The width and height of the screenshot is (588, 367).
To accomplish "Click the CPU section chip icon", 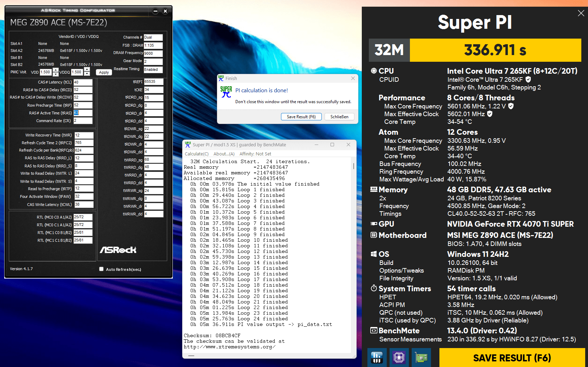I will tap(374, 71).
